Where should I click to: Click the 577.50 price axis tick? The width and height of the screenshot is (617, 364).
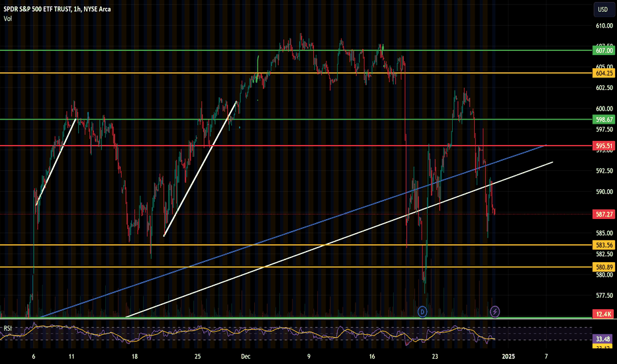coord(604,296)
